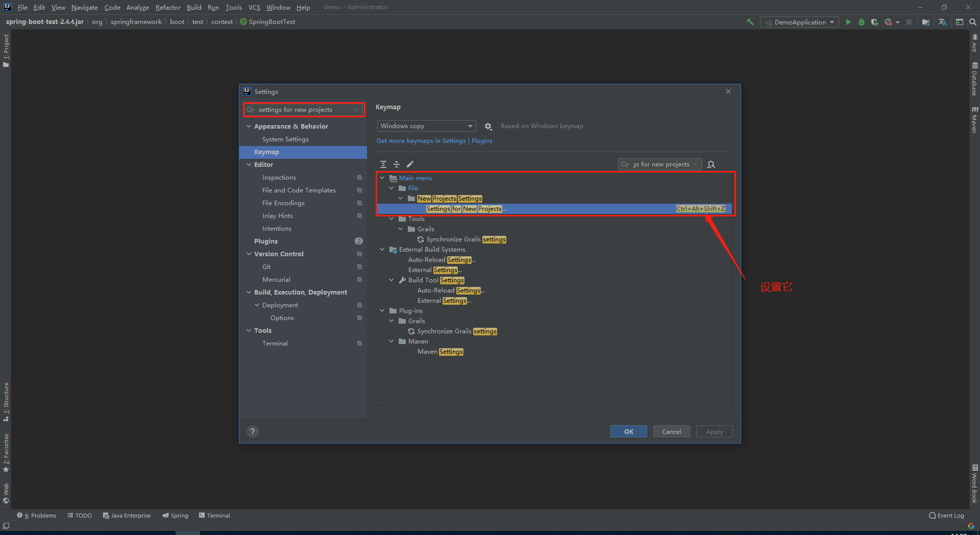Open the Database tool window on the right

tap(974, 79)
